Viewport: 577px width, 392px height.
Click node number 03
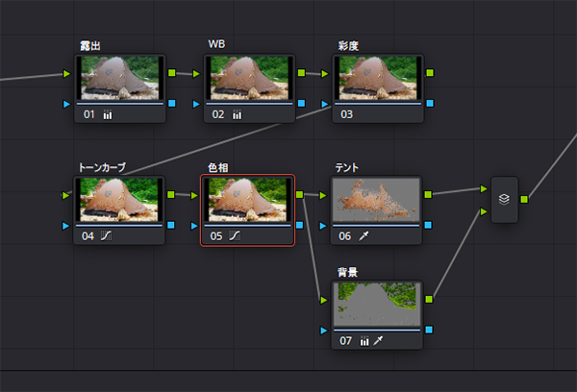pos(346,114)
